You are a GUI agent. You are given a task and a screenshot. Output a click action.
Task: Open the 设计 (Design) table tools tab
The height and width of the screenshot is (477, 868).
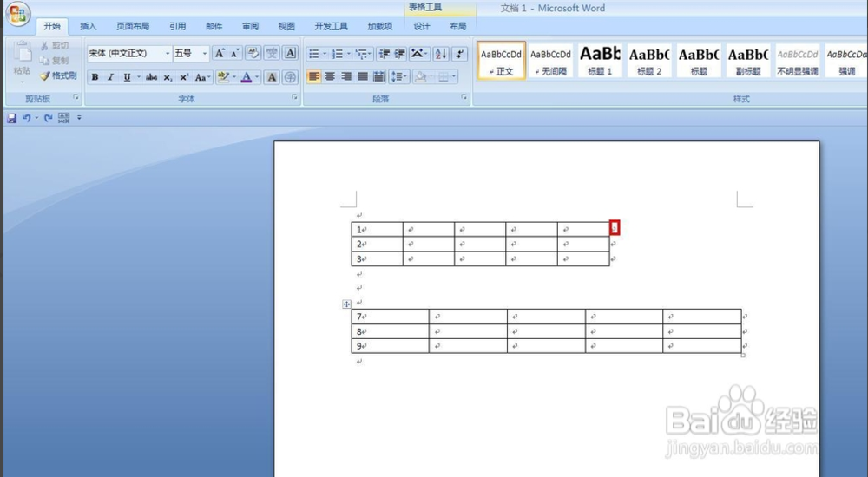421,26
